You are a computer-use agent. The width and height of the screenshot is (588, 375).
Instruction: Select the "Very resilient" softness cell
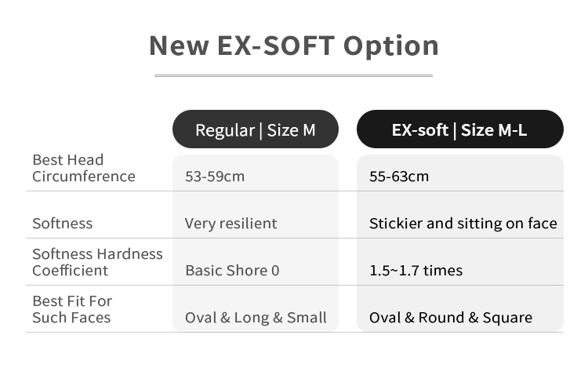[230, 224]
